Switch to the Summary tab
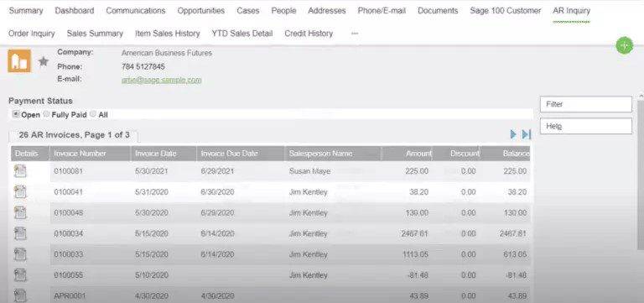 click(26, 11)
